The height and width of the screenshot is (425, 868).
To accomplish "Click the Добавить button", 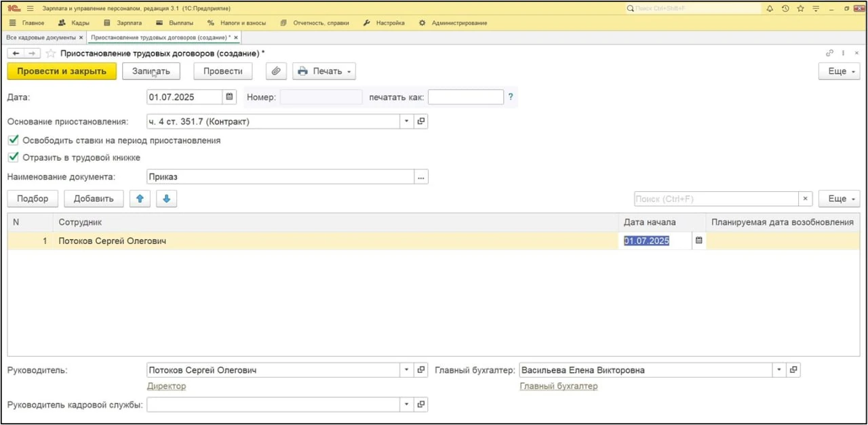I will point(94,199).
